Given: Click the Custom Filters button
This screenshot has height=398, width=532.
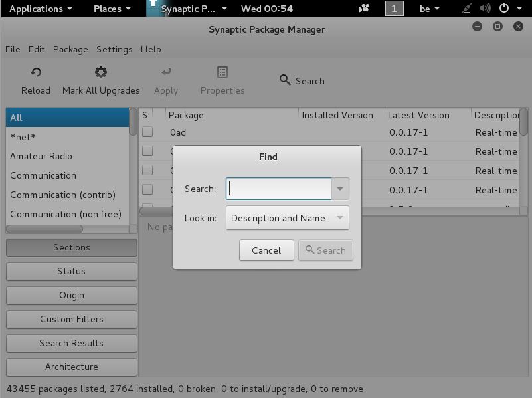Looking at the screenshot, I should [72, 320].
